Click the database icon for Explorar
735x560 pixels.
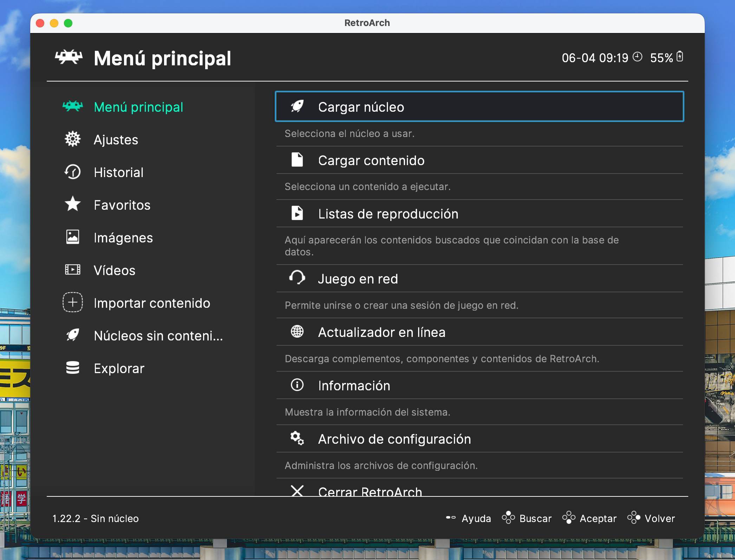(73, 368)
